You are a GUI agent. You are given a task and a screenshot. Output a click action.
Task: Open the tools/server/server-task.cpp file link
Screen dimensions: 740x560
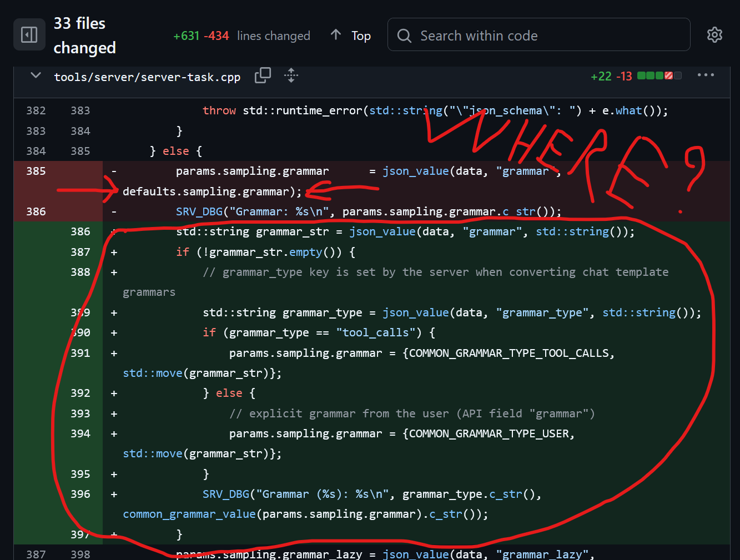tap(147, 77)
